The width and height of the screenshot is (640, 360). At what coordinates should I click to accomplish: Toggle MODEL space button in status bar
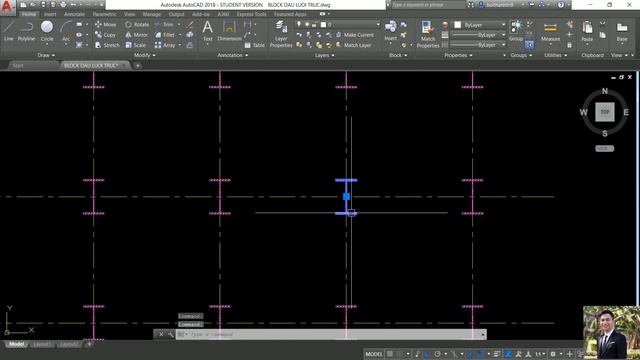pyautogui.click(x=374, y=354)
